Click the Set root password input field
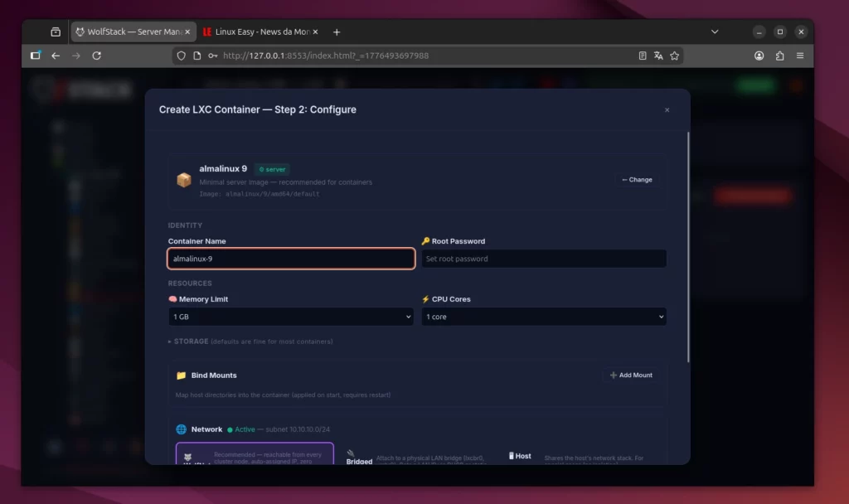This screenshot has height=504, width=849. coord(544,258)
